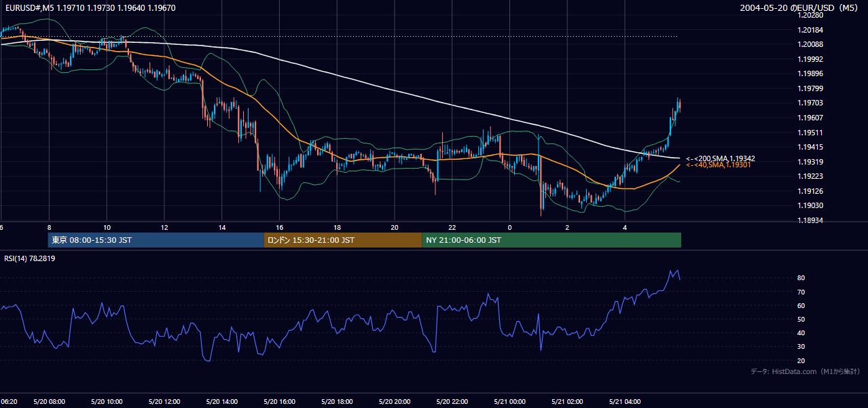
Task: Click hour marker 22 under the price chart
Action: pos(452,228)
